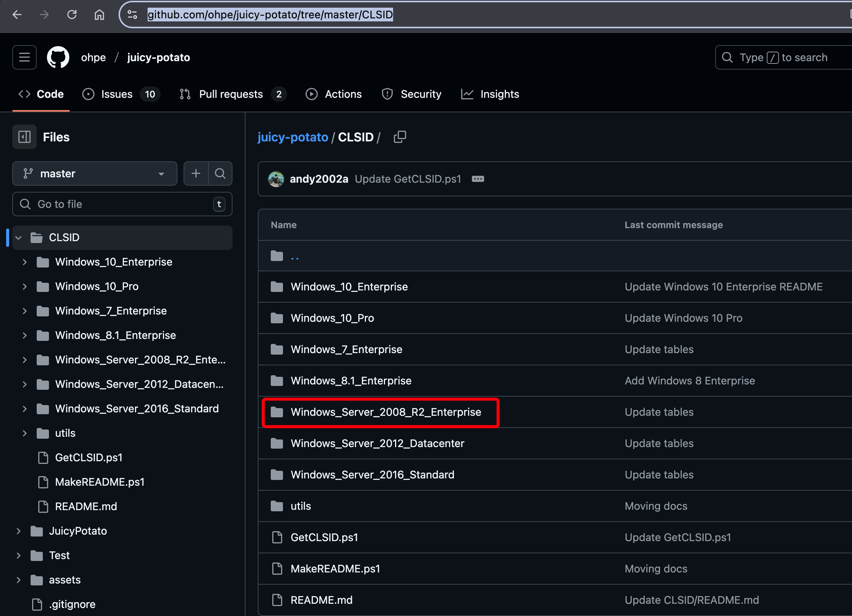Collapse the CLSID folder in tree
The height and width of the screenshot is (616, 852).
[18, 238]
